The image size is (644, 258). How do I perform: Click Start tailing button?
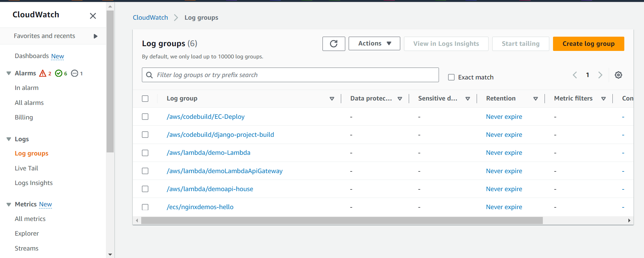tap(520, 44)
